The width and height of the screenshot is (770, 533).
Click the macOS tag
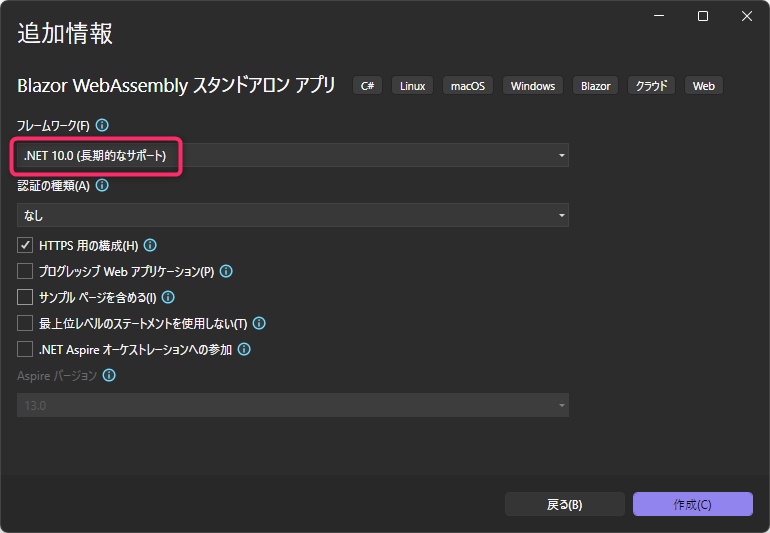(468, 85)
